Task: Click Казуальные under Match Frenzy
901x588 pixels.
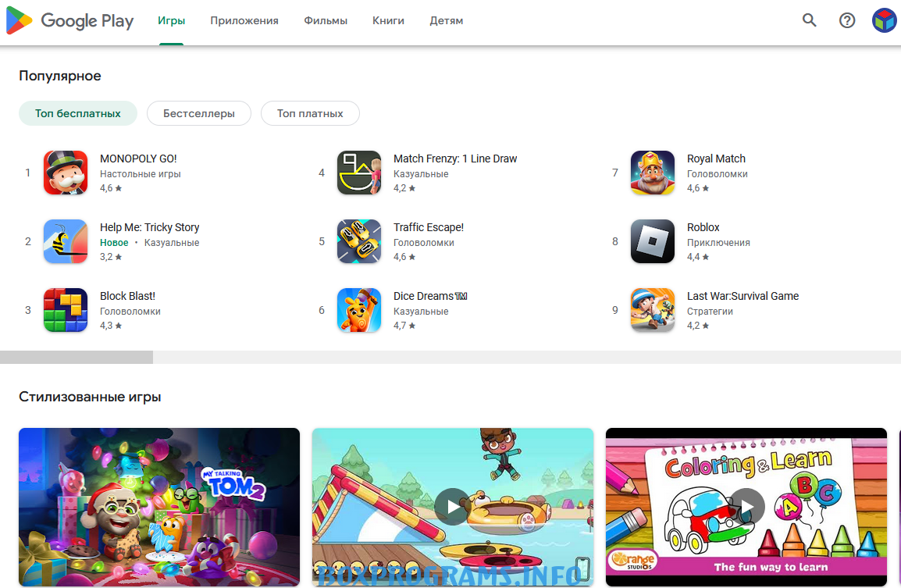Action: [421, 173]
